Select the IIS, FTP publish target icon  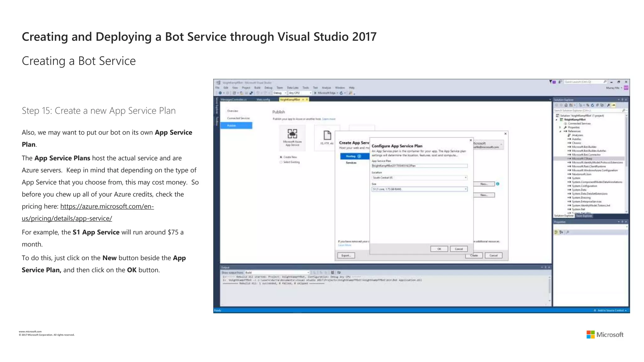click(x=327, y=135)
